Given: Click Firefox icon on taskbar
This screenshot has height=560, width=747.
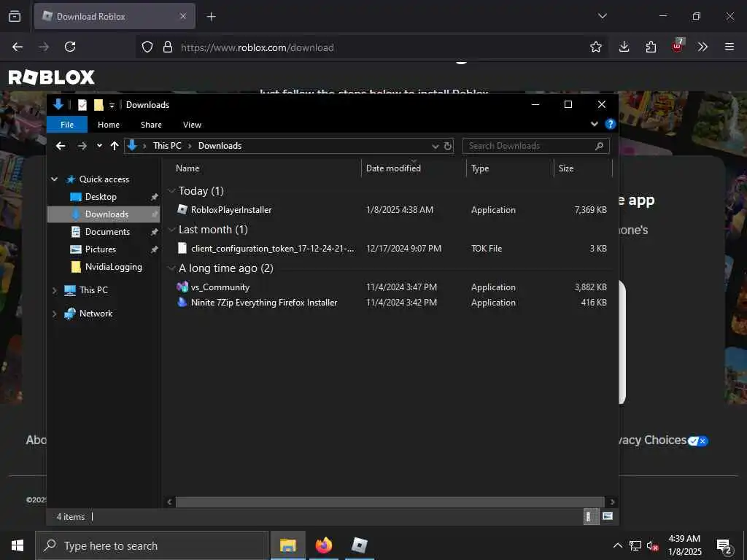Looking at the screenshot, I should 323,545.
